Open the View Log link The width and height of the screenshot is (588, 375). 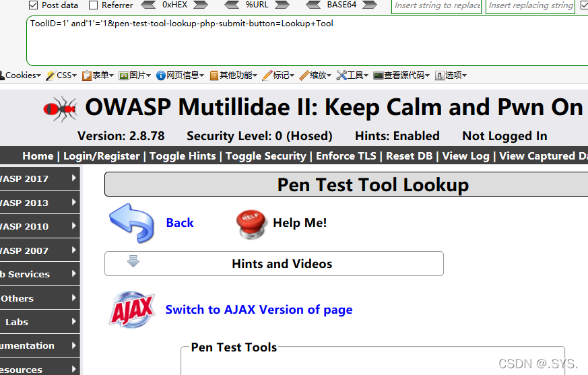(x=465, y=156)
